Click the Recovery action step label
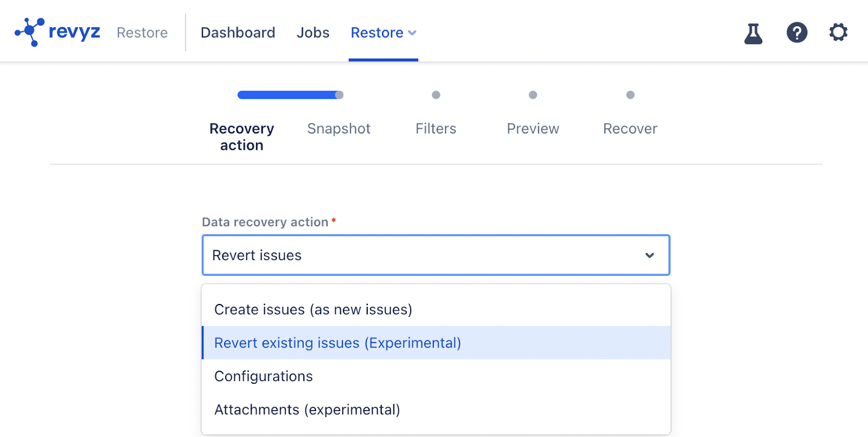 (241, 137)
